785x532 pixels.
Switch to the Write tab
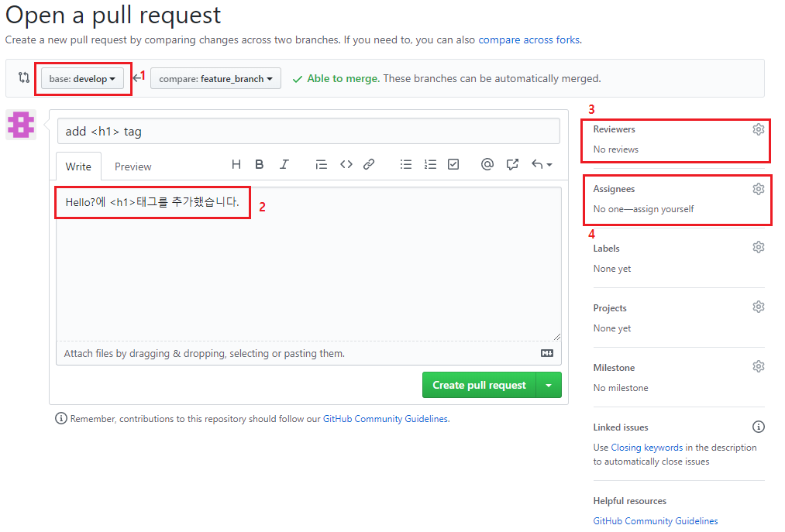(78, 166)
